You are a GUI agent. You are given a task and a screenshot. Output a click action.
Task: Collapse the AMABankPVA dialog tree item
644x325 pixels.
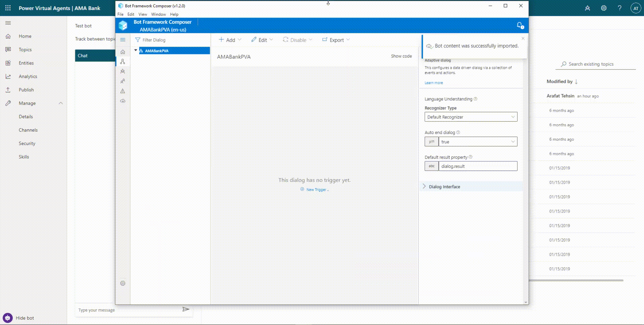[x=136, y=50]
